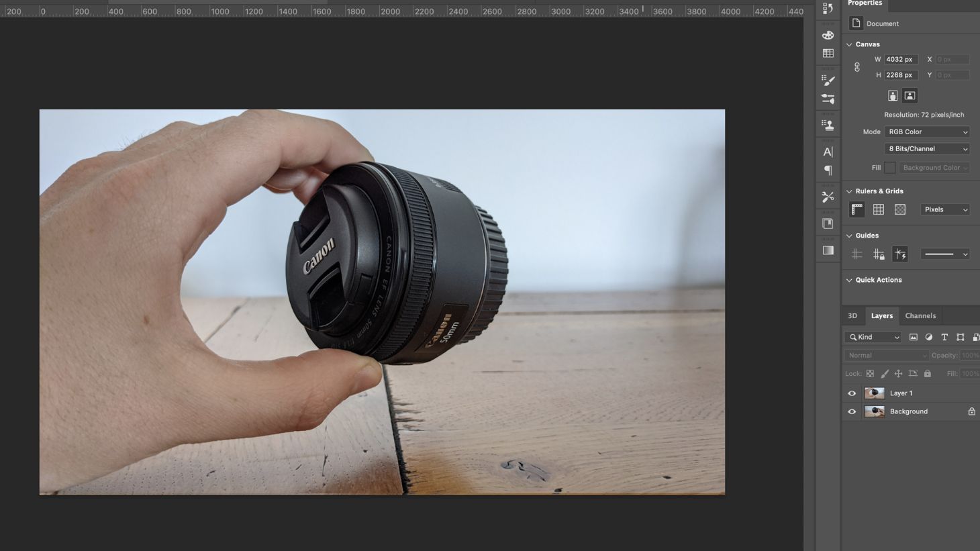Click the canvas Fill color swatch
980x551 pixels.
(889, 167)
